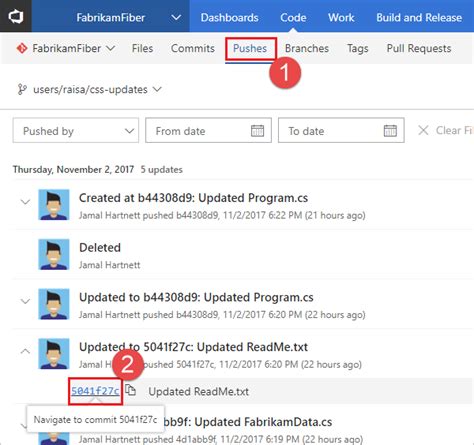Collapse the Updated to 5041f27c push
Screen dimensions: 474x445
point(25,351)
